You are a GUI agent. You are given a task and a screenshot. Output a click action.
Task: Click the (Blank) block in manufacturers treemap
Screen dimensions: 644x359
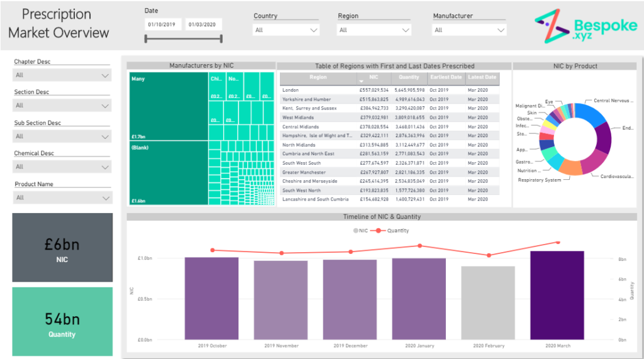pyautogui.click(x=169, y=173)
